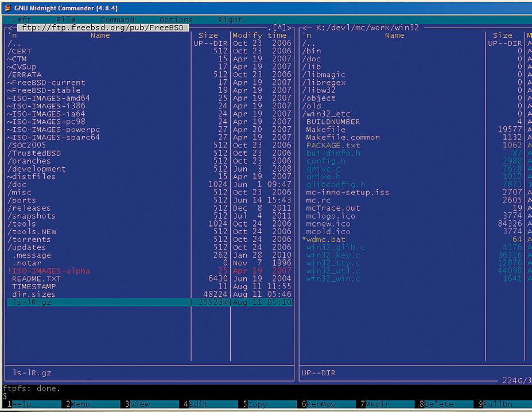Select the /CERT directory
Viewport: 532px width, 412px height.
[20, 51]
